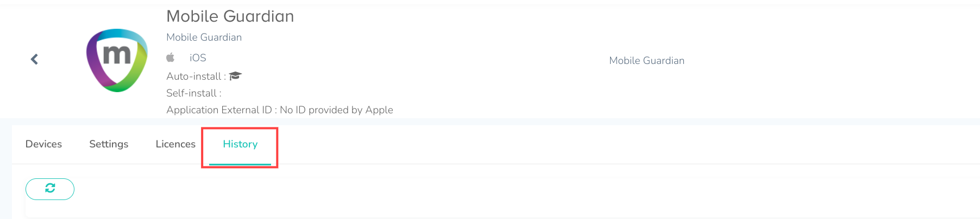This screenshot has width=980, height=219.
Task: Click the empty history panel below refresh button
Action: (502, 209)
